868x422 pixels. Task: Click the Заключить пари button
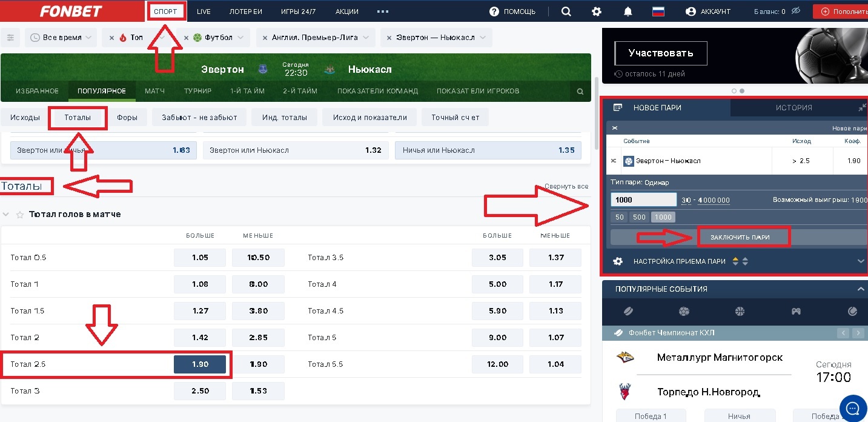[x=739, y=237]
